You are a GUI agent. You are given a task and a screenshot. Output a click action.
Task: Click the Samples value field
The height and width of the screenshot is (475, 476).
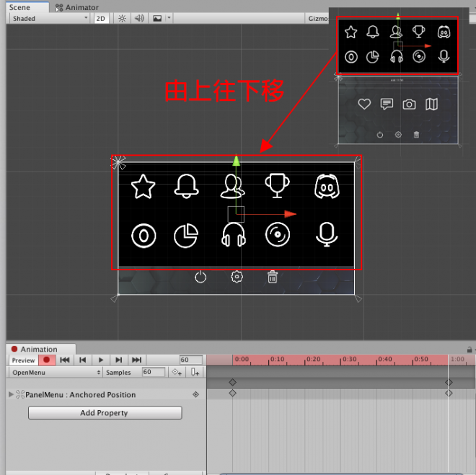coord(153,373)
